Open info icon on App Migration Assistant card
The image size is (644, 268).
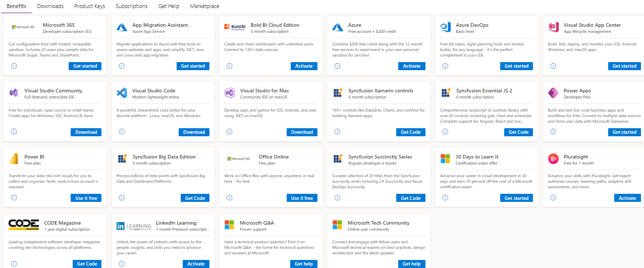pyautogui.click(x=122, y=66)
